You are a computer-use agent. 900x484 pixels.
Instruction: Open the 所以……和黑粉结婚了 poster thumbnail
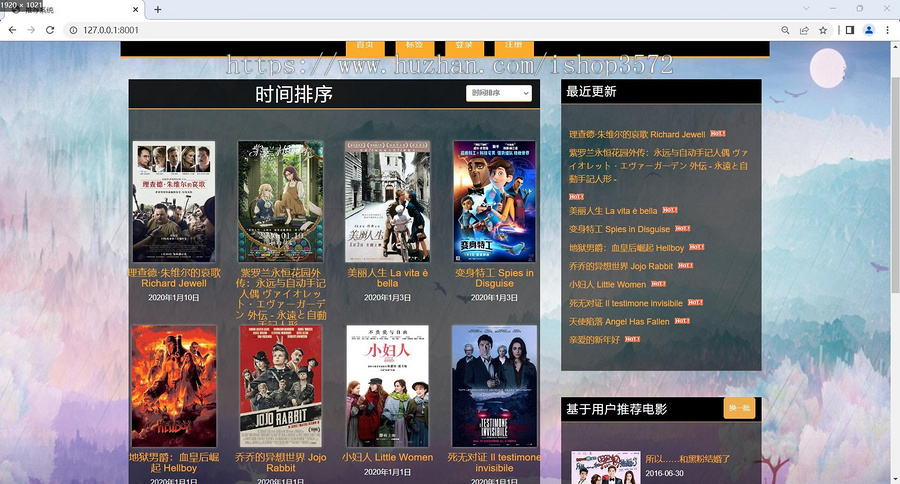[x=606, y=467]
